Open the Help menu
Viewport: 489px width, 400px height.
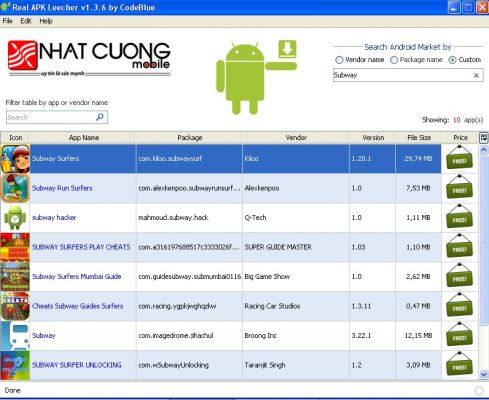click(46, 21)
